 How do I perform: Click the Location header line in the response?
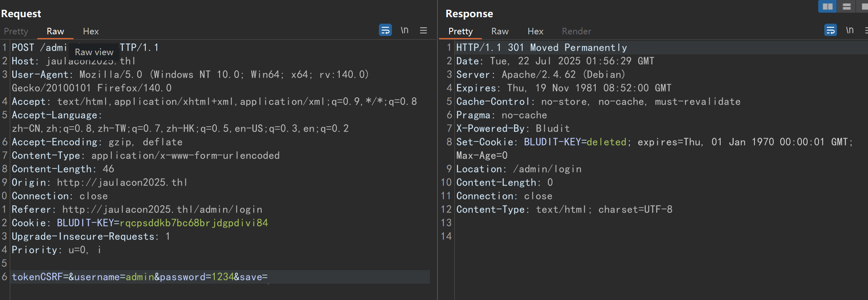point(519,169)
